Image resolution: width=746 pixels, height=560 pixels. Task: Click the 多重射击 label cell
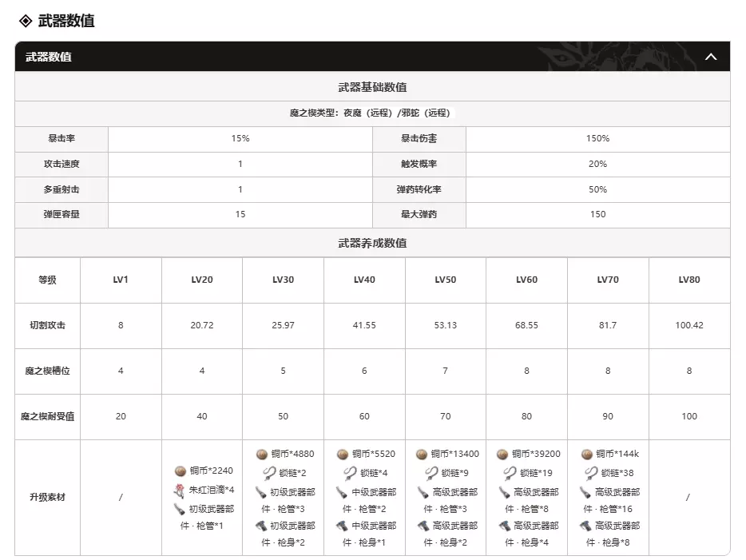(x=62, y=189)
